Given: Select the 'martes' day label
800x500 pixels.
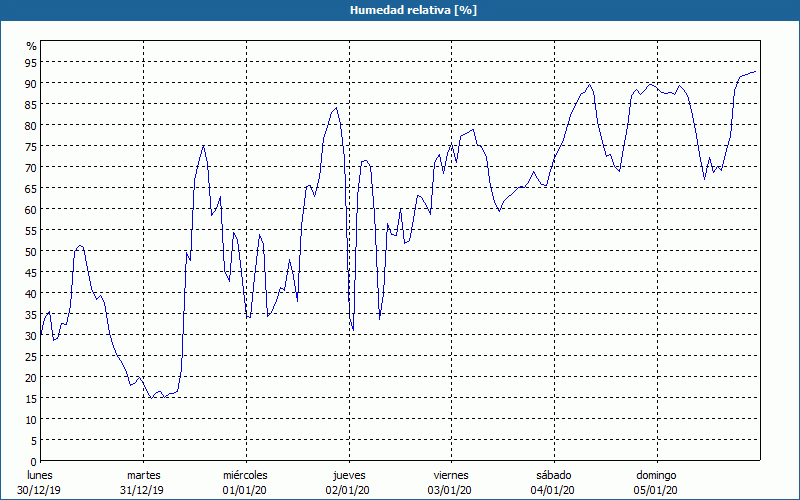Looking at the screenshot, I should pos(144,475).
